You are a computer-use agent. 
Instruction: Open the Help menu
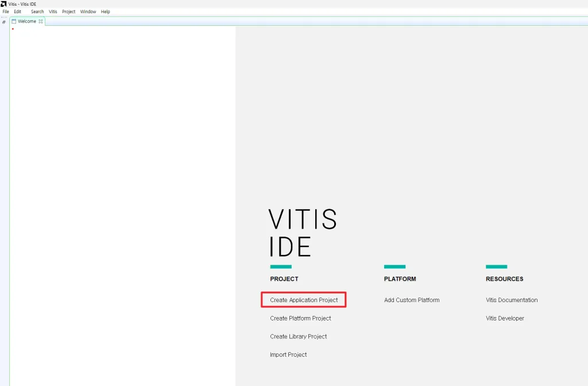(x=106, y=11)
